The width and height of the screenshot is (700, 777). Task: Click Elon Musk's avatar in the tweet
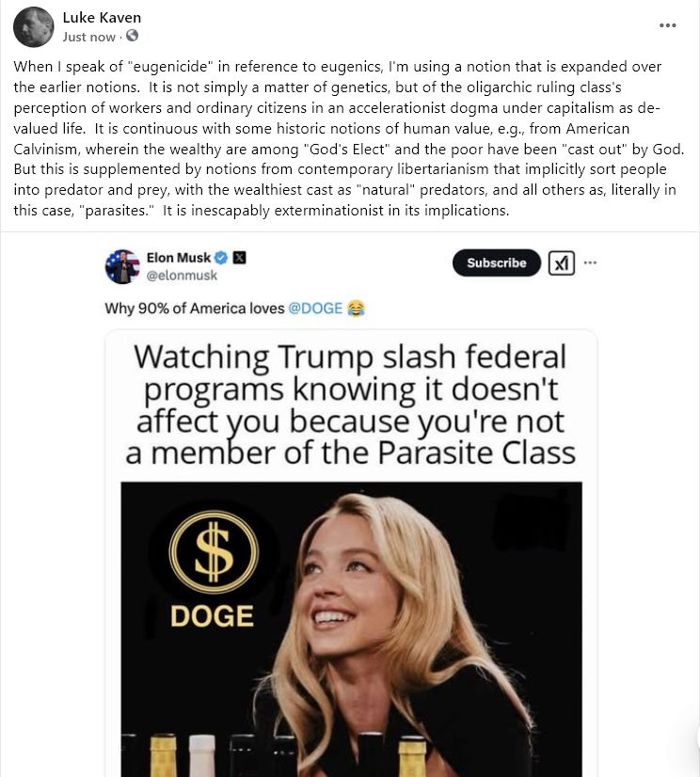tap(122, 266)
